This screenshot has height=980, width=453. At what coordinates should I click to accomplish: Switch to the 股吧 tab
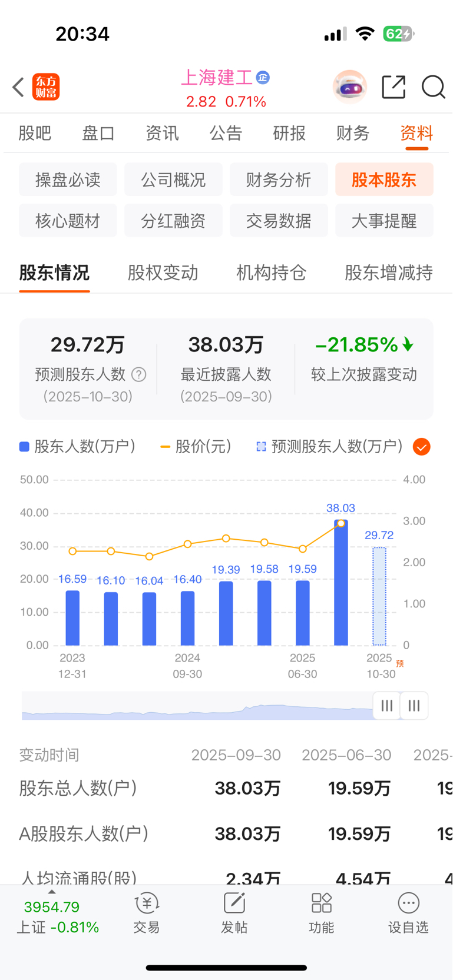[x=35, y=134]
